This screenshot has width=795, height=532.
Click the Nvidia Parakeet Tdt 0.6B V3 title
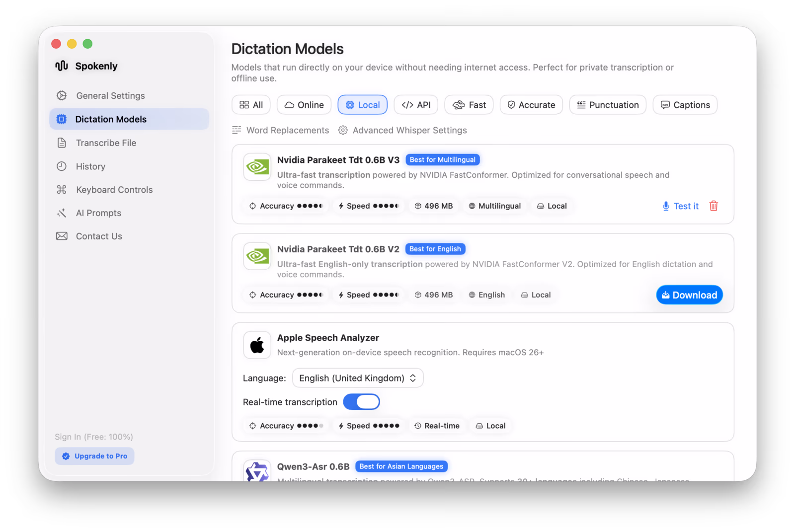338,160
